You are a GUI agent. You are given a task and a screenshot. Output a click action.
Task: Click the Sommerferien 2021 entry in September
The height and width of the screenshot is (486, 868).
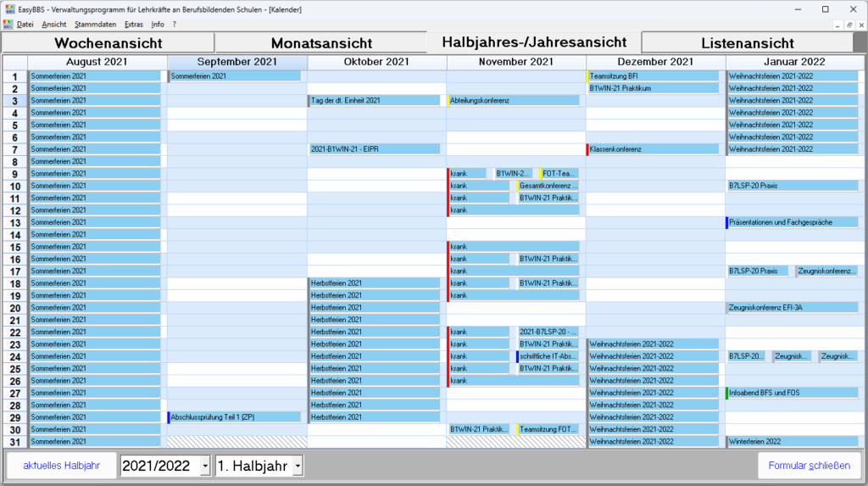(235, 76)
